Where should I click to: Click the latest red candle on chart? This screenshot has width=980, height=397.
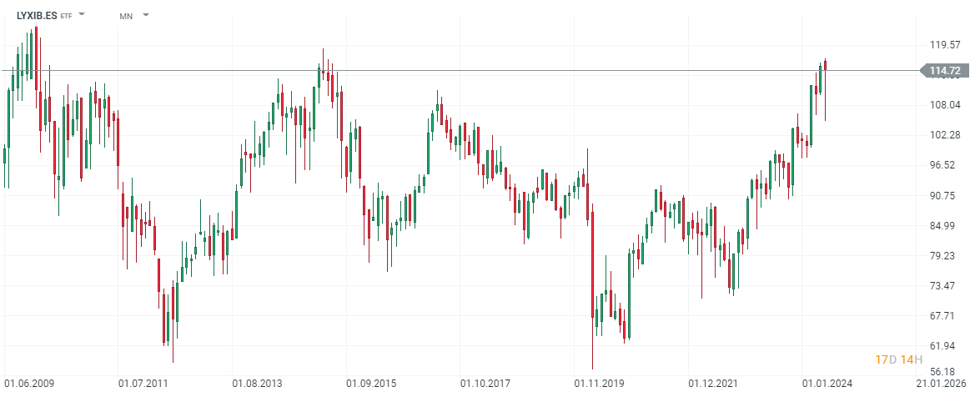click(x=825, y=65)
